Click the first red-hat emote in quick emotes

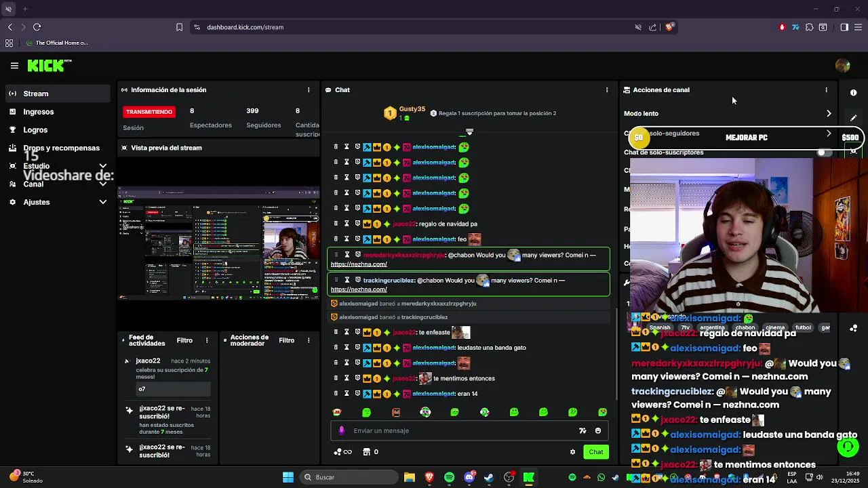click(x=337, y=412)
